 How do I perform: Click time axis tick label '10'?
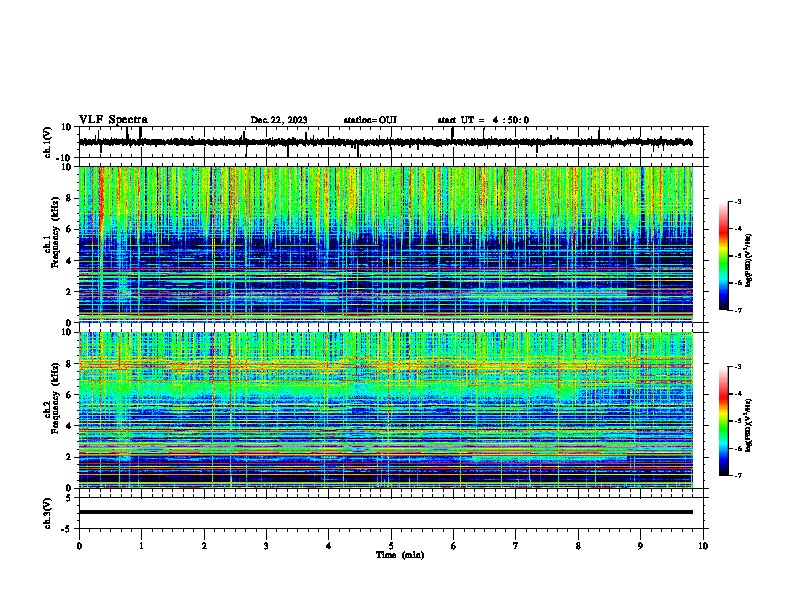(703, 546)
